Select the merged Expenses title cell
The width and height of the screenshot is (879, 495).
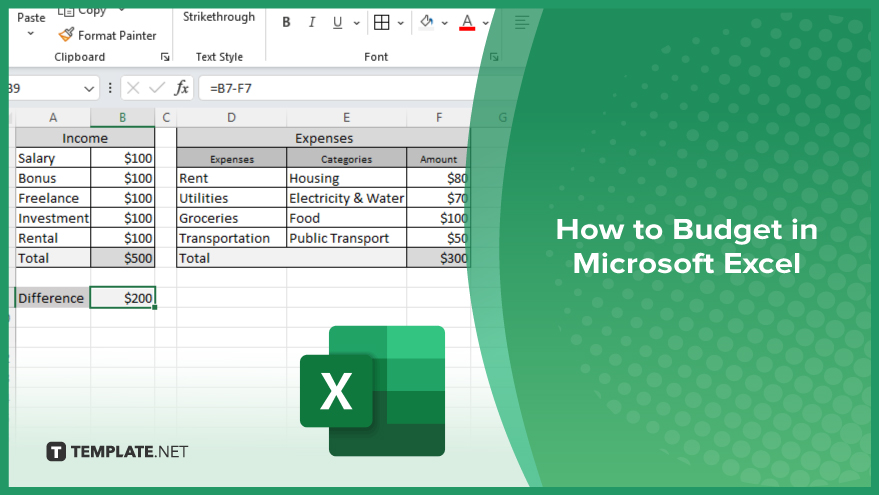point(323,138)
